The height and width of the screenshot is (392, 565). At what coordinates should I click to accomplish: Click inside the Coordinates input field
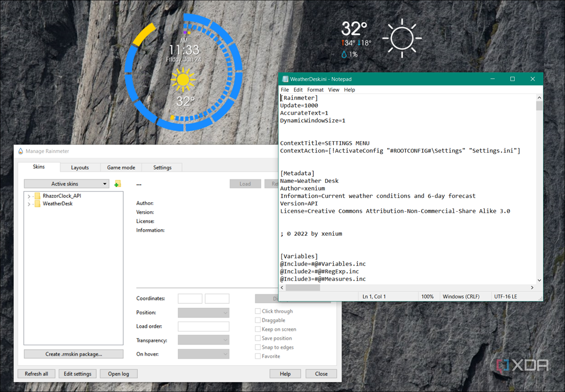pyautogui.click(x=190, y=298)
